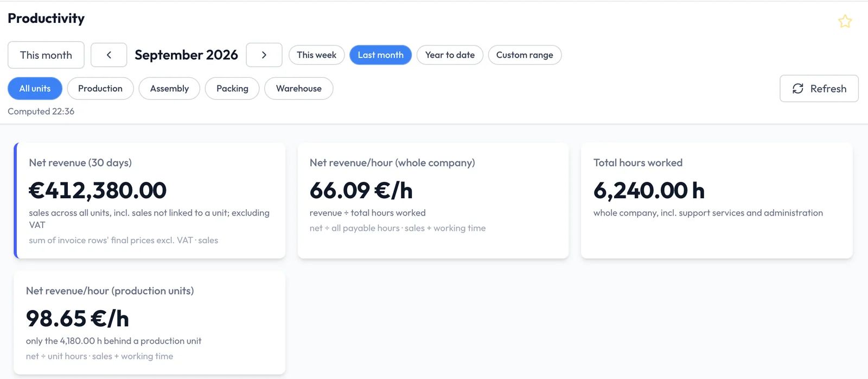Switch to Year to date
This screenshot has height=379, width=868.
pos(450,55)
